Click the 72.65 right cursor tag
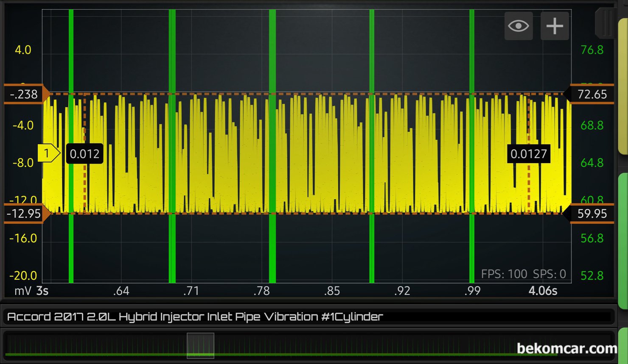Image resolution: width=628 pixels, height=364 pixels. [592, 94]
